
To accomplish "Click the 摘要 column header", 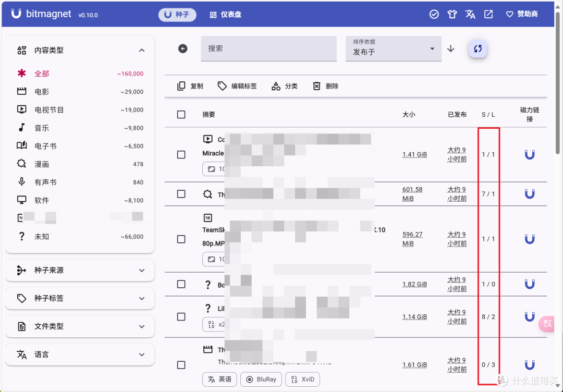I will pyautogui.click(x=209, y=115).
